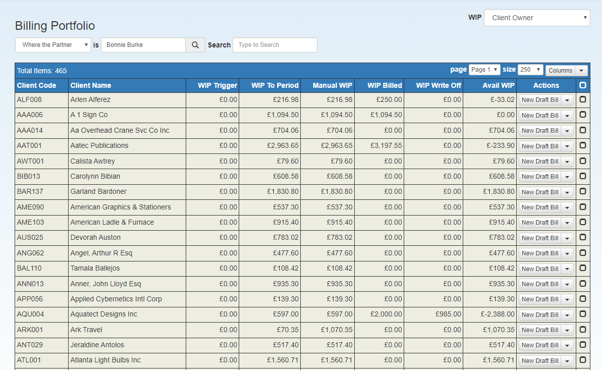The width and height of the screenshot is (602, 380).
Task: Toggle the select-all checkbox in header
Action: [x=582, y=85]
